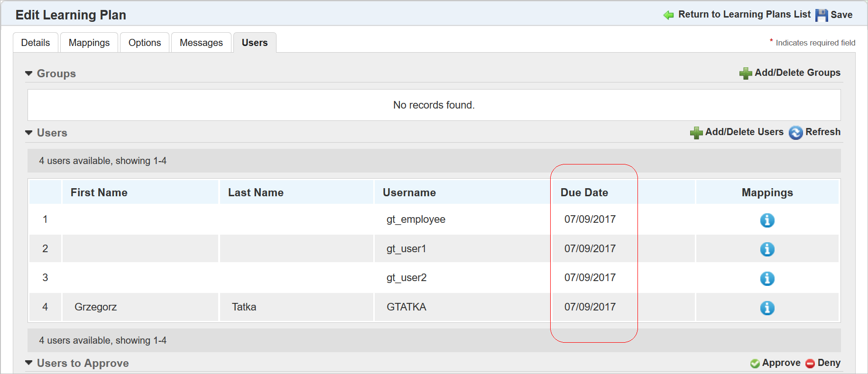This screenshot has width=868, height=374.
Task: Open mappings info for gt_user1
Action: [767, 249]
